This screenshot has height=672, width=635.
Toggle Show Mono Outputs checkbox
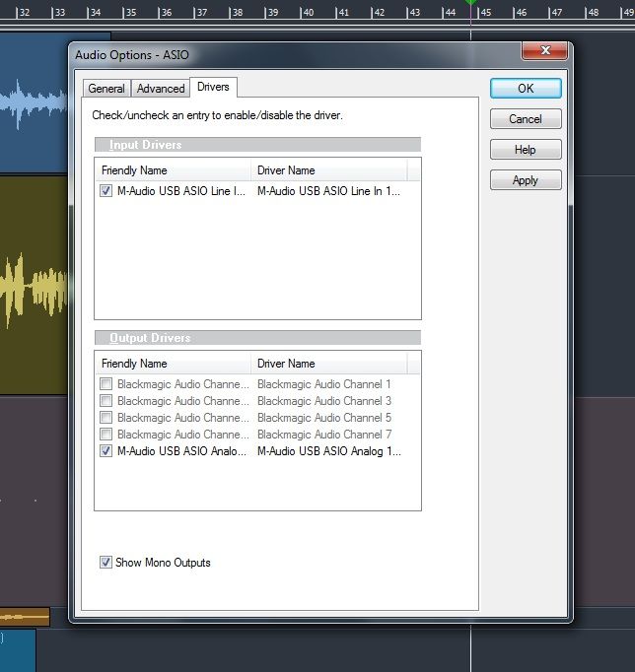106,563
